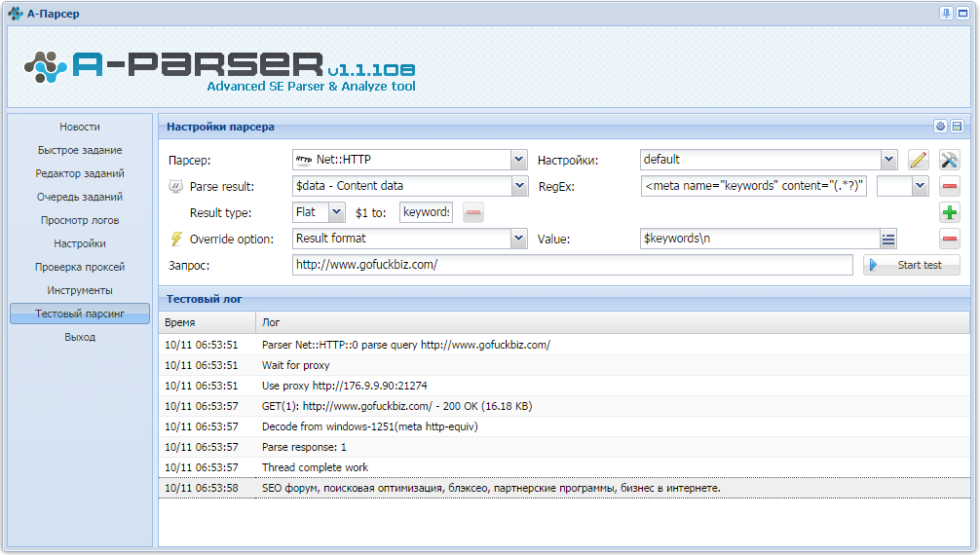Start the test with the Start test button

pos(912,265)
